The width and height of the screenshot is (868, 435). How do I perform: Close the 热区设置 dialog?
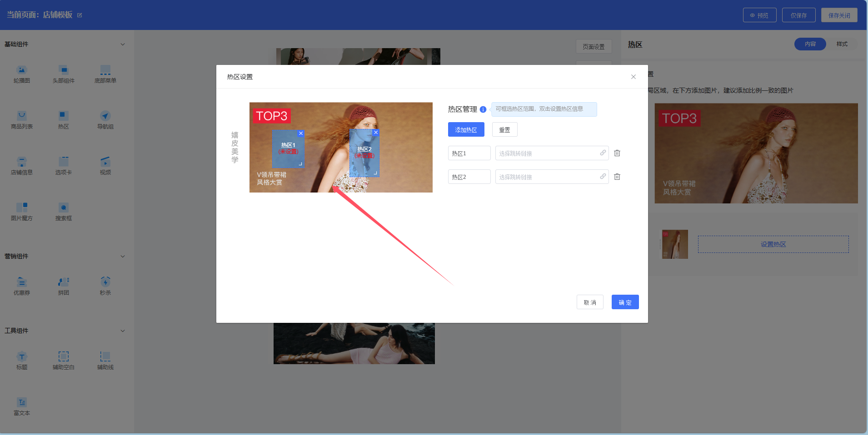click(633, 77)
